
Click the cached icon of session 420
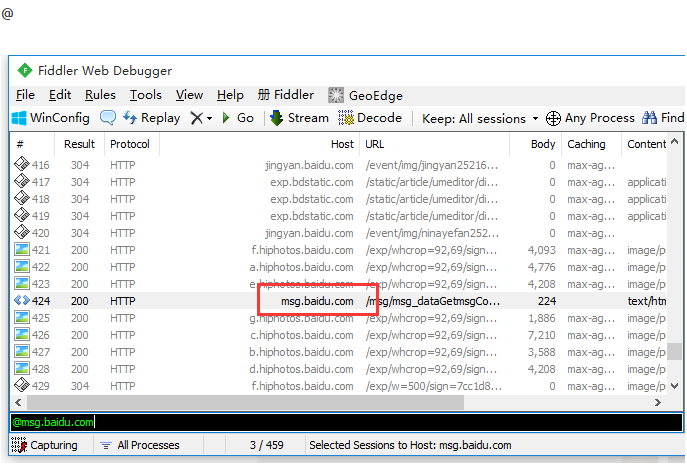(21, 232)
